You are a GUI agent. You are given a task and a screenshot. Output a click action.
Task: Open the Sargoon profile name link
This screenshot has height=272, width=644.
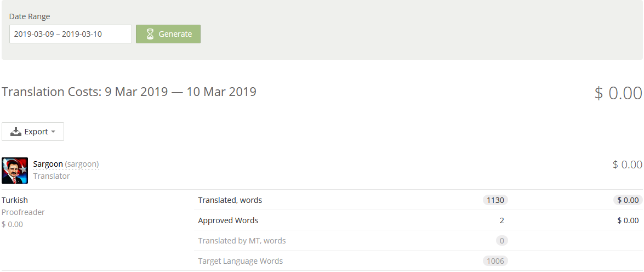(x=48, y=164)
